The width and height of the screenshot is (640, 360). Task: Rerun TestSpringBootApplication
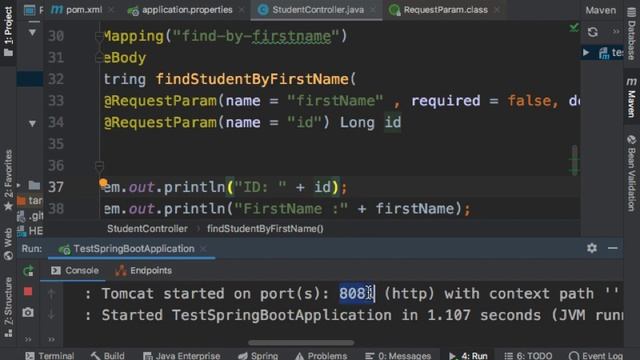coord(28,271)
